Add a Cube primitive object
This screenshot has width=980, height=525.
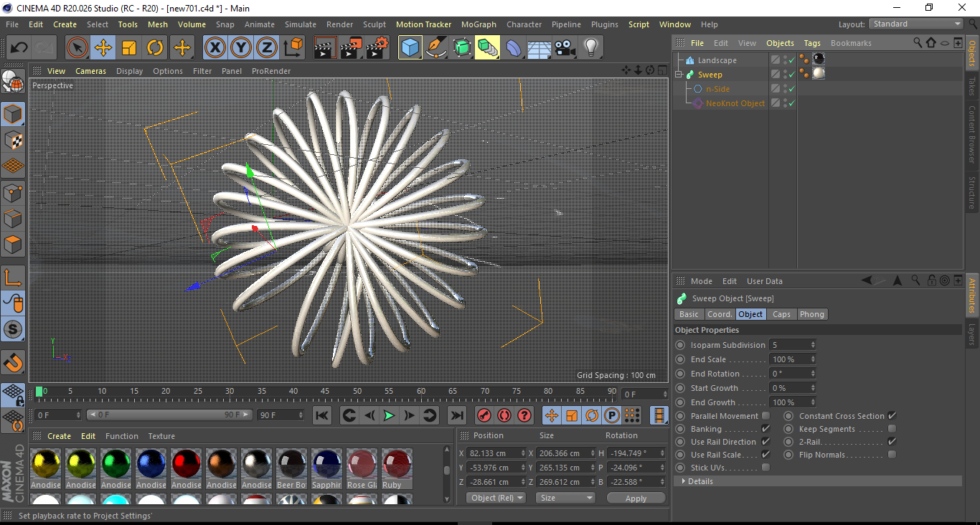click(x=410, y=48)
